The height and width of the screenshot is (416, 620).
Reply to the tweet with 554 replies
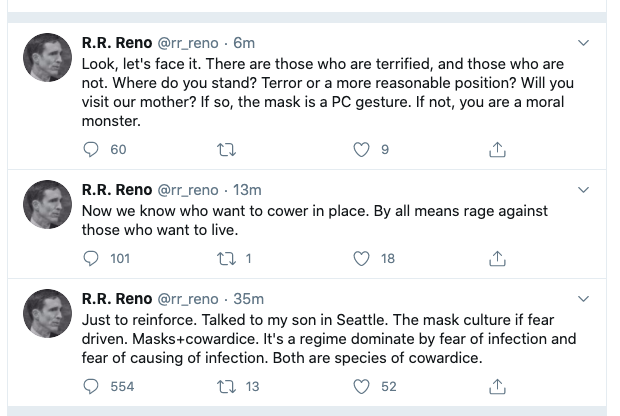click(91, 386)
